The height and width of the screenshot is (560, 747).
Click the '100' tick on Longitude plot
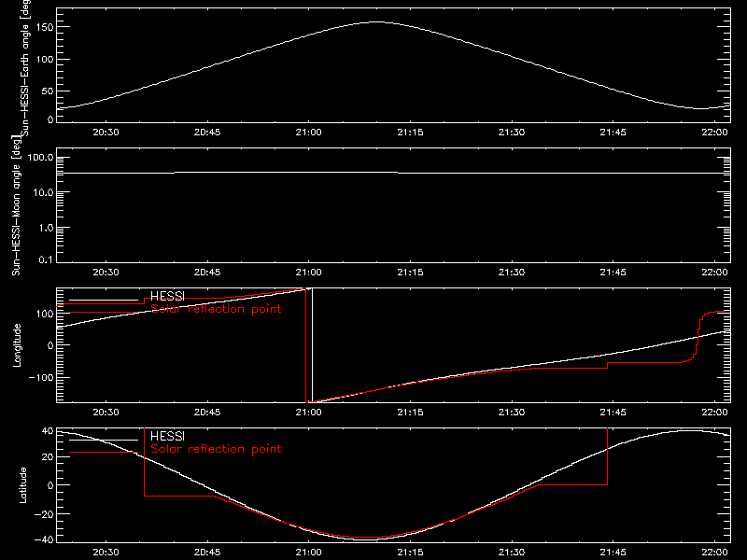45,315
